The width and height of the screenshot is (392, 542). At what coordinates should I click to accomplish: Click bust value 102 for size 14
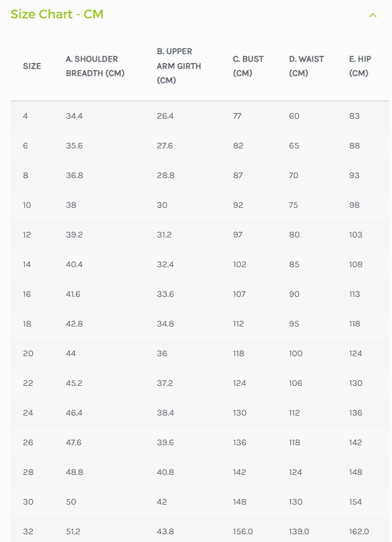[239, 264]
